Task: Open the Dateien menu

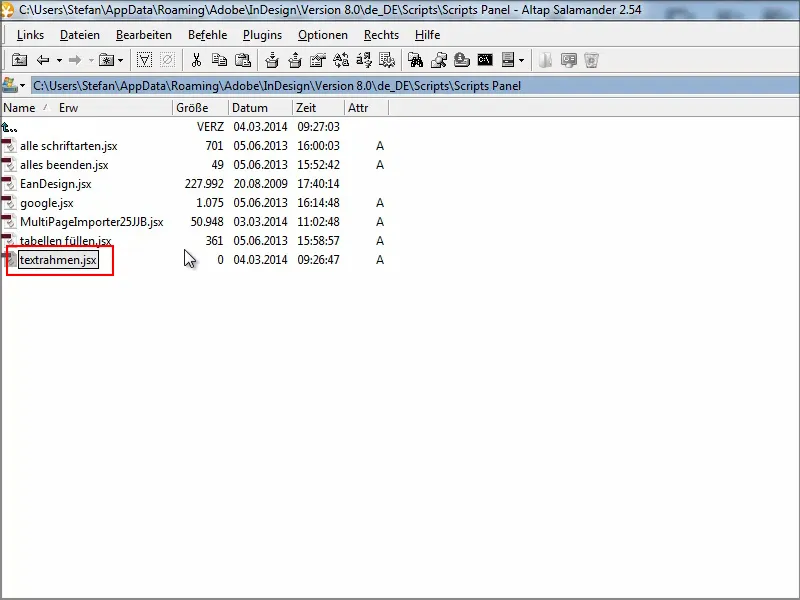Action: click(80, 35)
